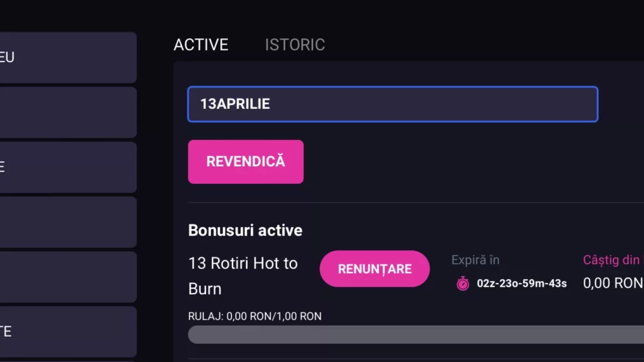This screenshot has width=644, height=362.
Task: Click the gray RULAJ wagering progress bar
Action: [416, 335]
